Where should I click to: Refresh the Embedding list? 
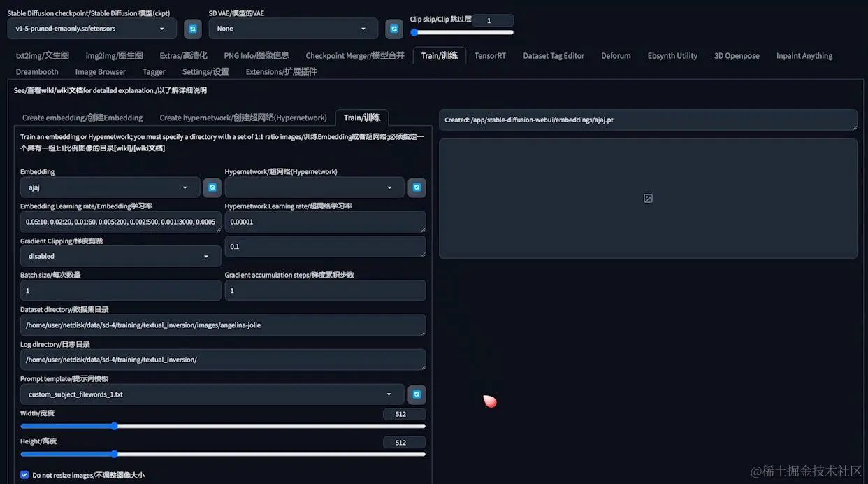click(x=212, y=187)
